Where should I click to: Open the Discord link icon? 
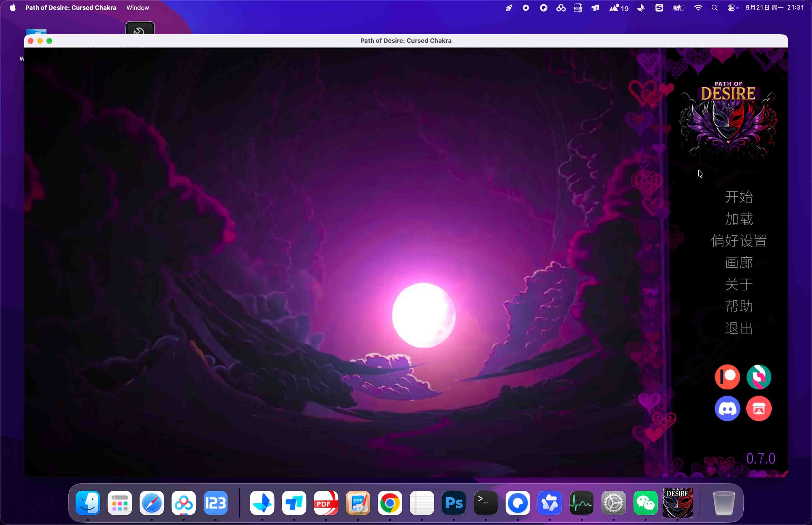tap(727, 409)
